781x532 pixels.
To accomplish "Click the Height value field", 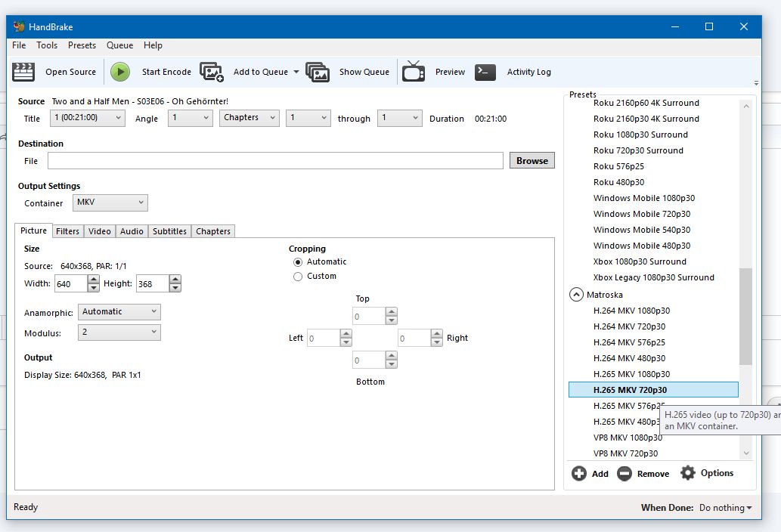I will click(x=153, y=283).
